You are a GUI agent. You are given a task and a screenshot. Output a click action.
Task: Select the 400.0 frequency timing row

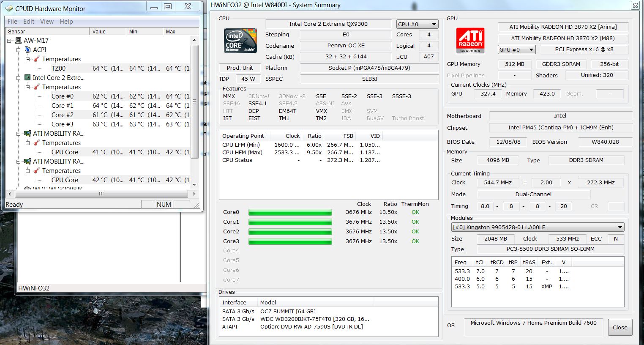(x=512, y=279)
